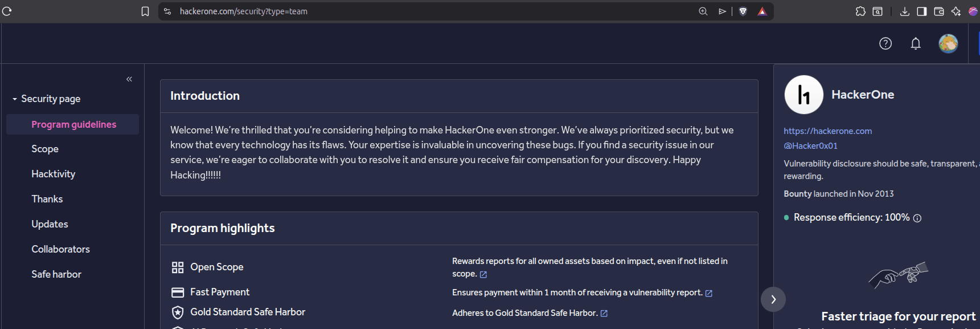The image size is (980, 329).
Task: Open Updates in the sidebar
Action: pos(50,224)
